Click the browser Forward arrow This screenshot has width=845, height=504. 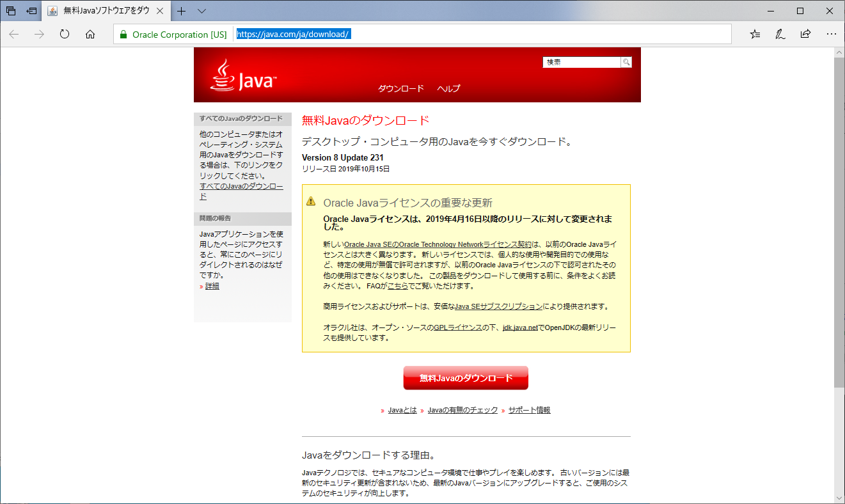[x=40, y=35]
